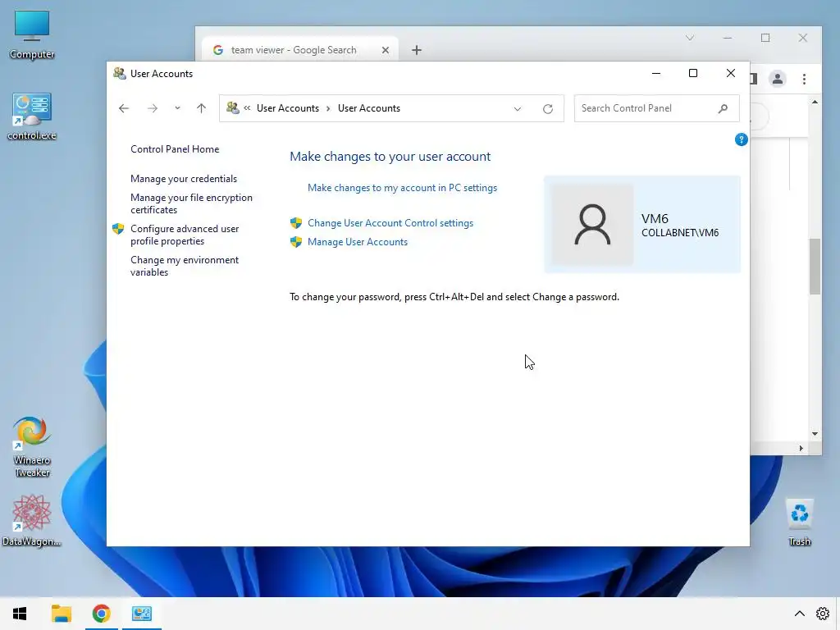Click Chrome scrollbar up arrow

[815, 102]
